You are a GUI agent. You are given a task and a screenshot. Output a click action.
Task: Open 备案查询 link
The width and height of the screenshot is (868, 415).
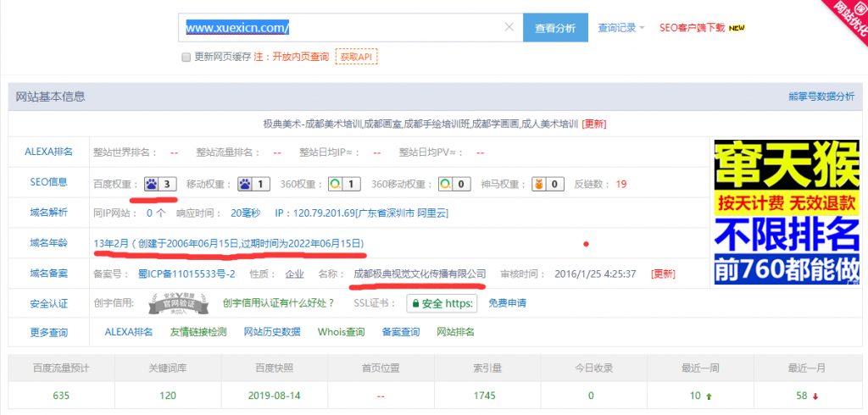pos(401,332)
